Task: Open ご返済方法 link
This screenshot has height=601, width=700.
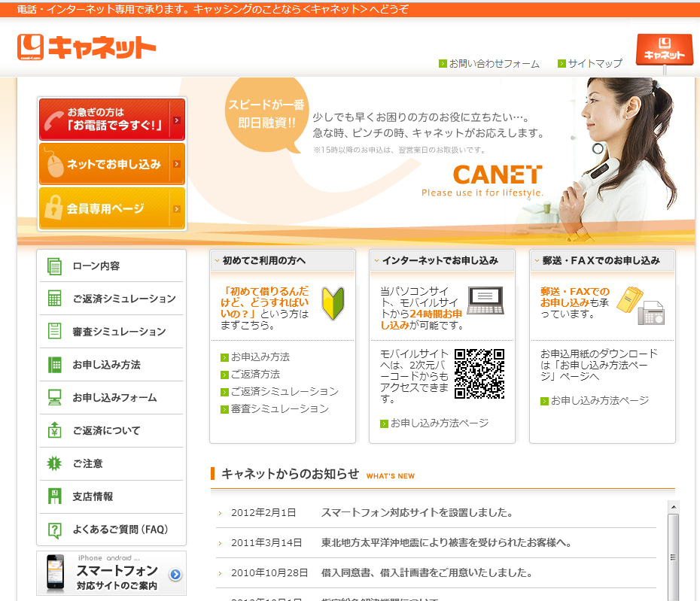Action: 251,375
